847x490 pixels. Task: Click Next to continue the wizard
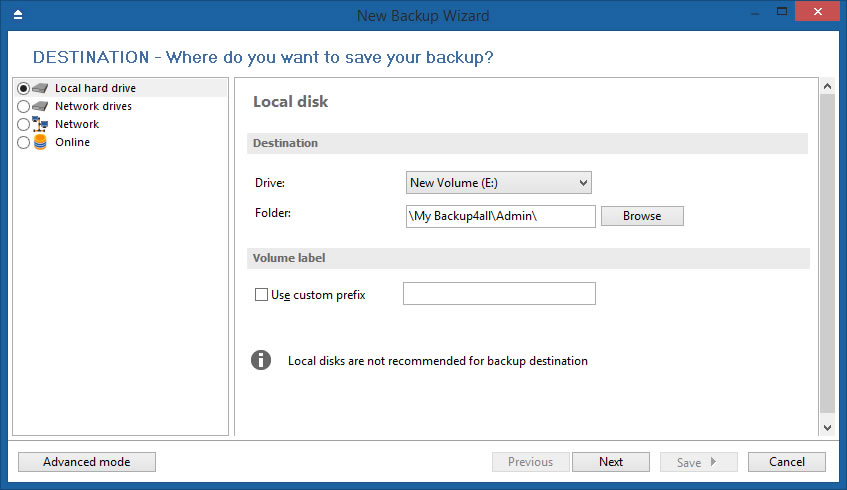[x=611, y=462]
